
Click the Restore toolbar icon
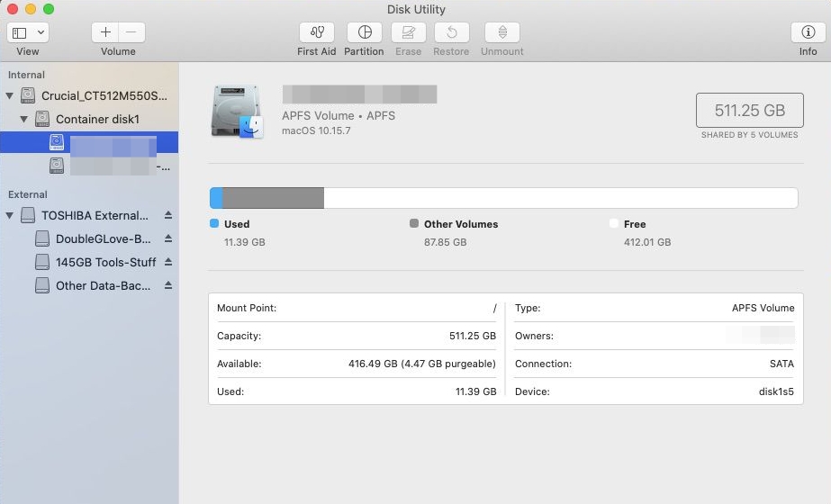(452, 33)
